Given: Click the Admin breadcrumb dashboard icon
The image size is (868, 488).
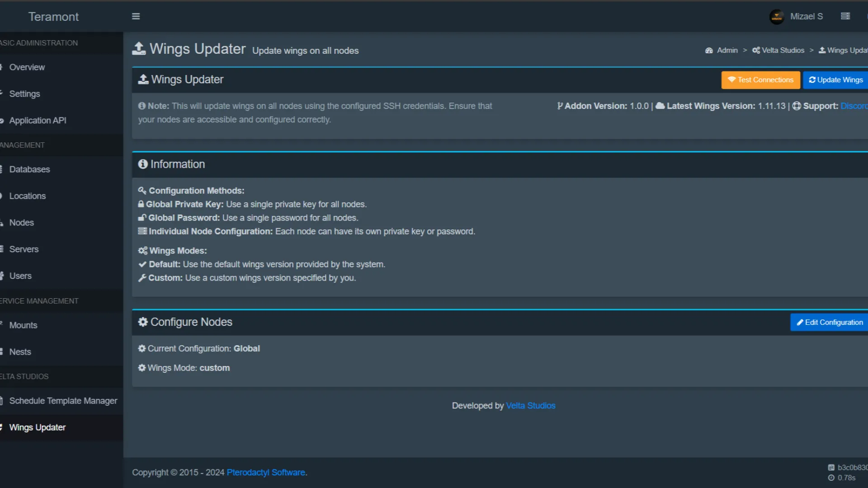Looking at the screenshot, I should click(709, 50).
